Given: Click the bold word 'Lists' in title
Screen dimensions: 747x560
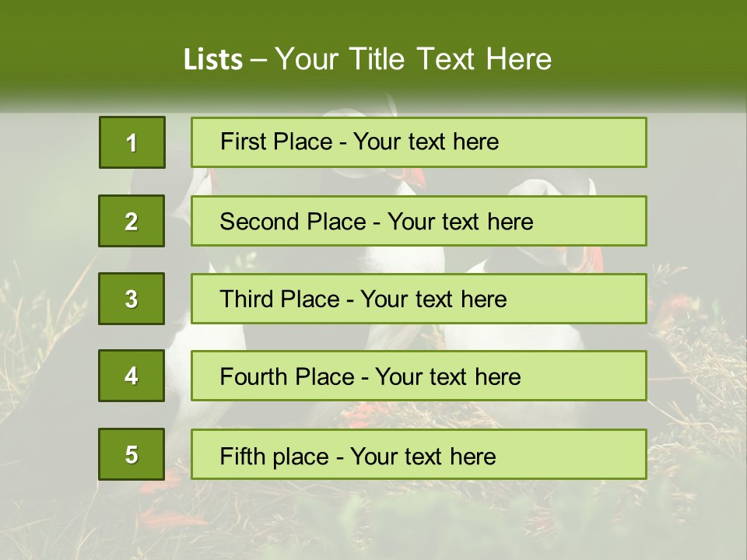Looking at the screenshot, I should pyautogui.click(x=212, y=59).
